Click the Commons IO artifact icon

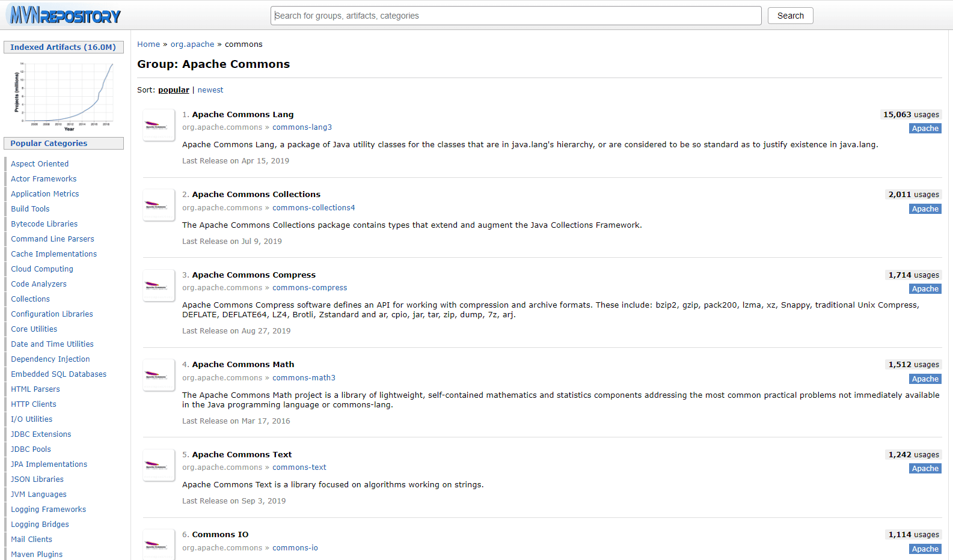pyautogui.click(x=158, y=544)
